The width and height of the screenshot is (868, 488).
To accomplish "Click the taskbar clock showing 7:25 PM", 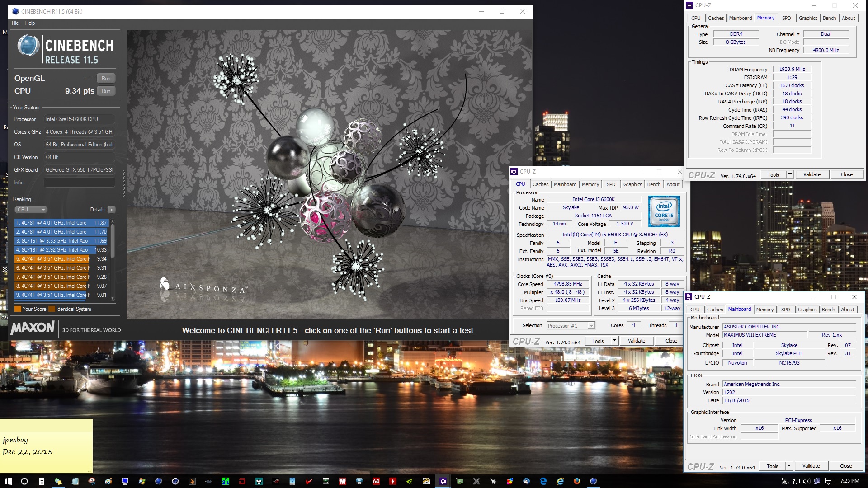I will point(849,481).
